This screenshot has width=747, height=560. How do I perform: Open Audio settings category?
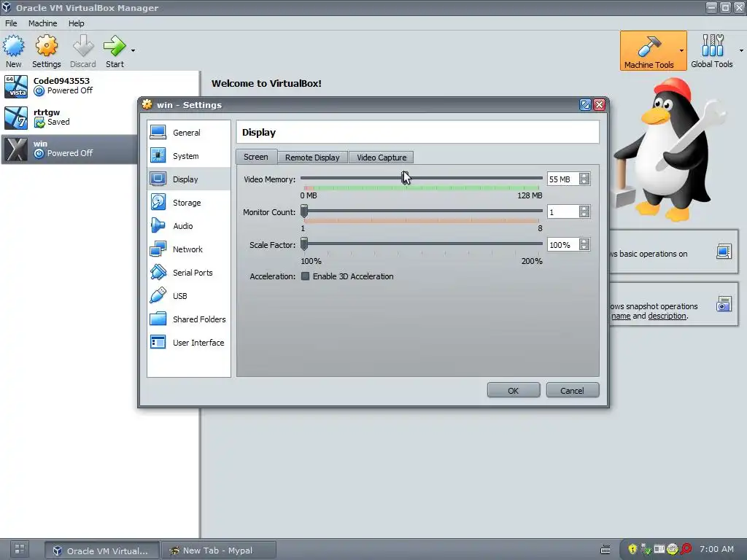189,226
